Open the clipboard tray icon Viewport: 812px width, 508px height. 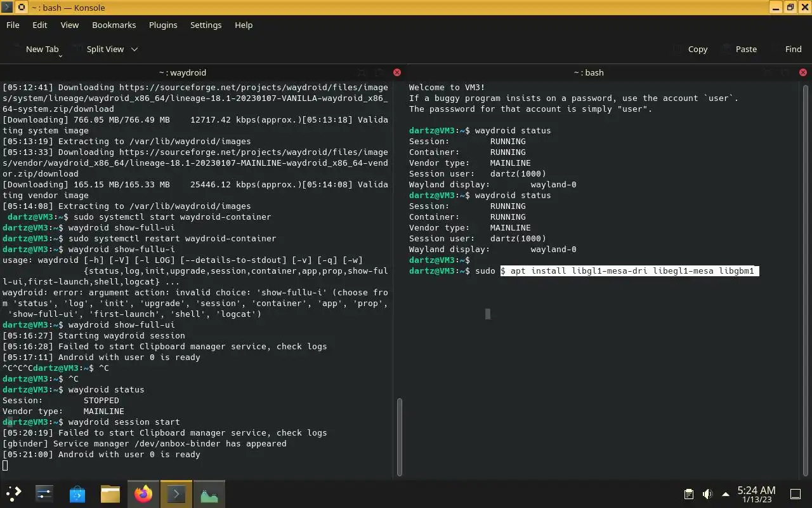pyautogui.click(x=689, y=494)
